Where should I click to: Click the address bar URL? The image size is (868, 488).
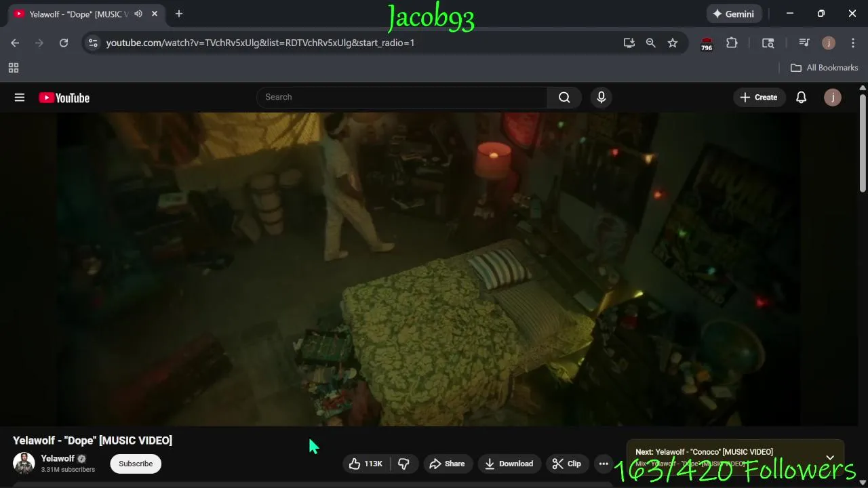click(260, 43)
